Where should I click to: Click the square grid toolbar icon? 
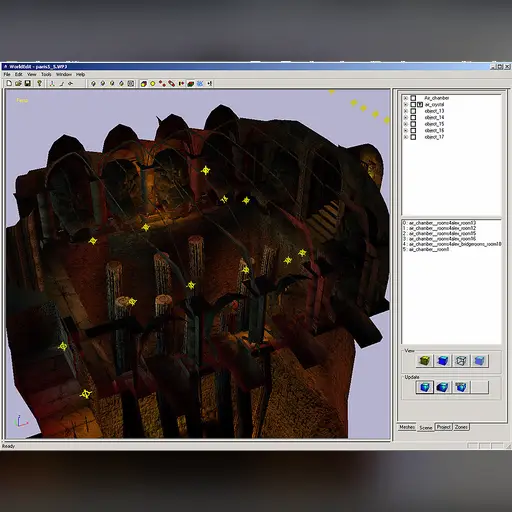point(131,84)
